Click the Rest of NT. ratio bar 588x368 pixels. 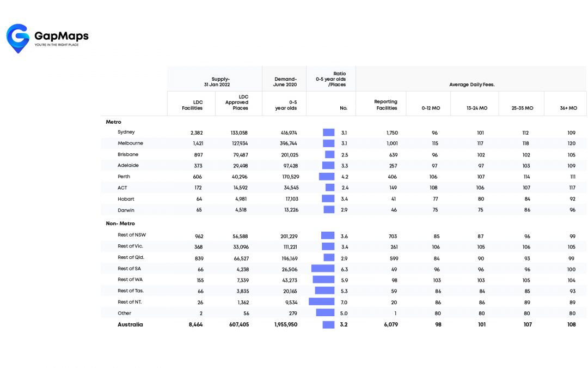321,301
